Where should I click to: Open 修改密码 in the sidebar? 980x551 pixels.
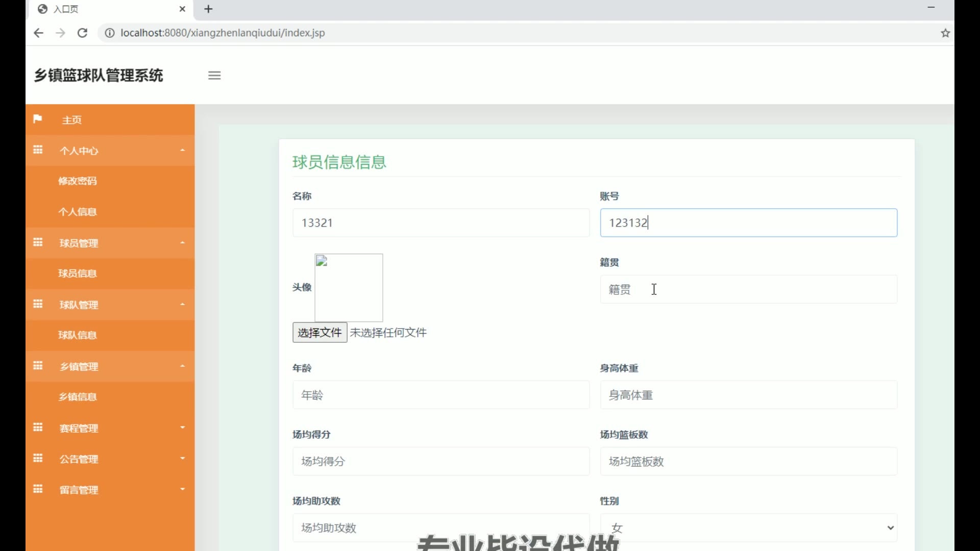(78, 181)
